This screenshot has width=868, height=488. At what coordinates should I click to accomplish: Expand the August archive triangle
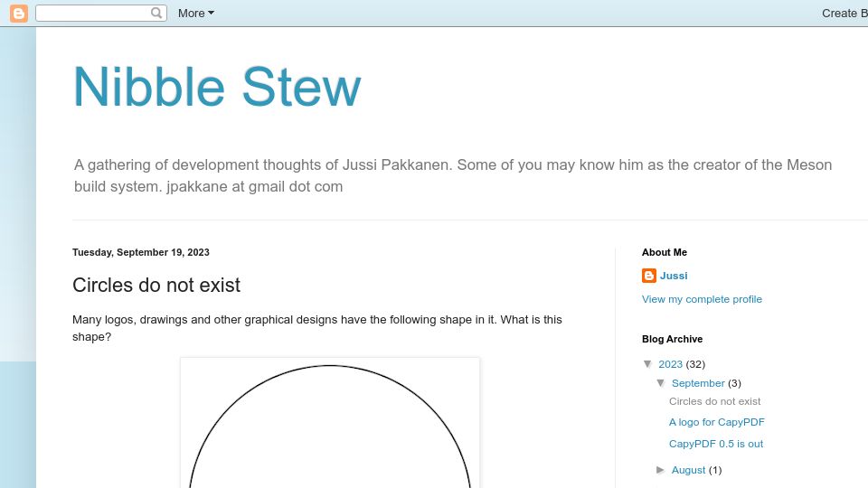660,470
